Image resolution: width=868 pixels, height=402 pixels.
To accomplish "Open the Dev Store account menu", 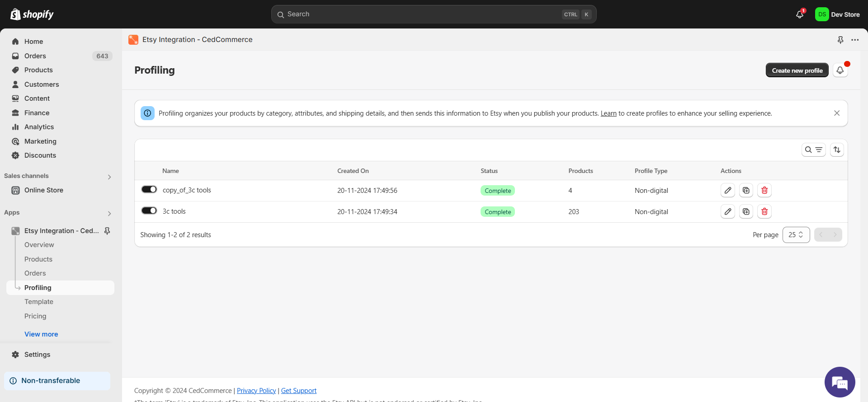I will [x=838, y=14].
